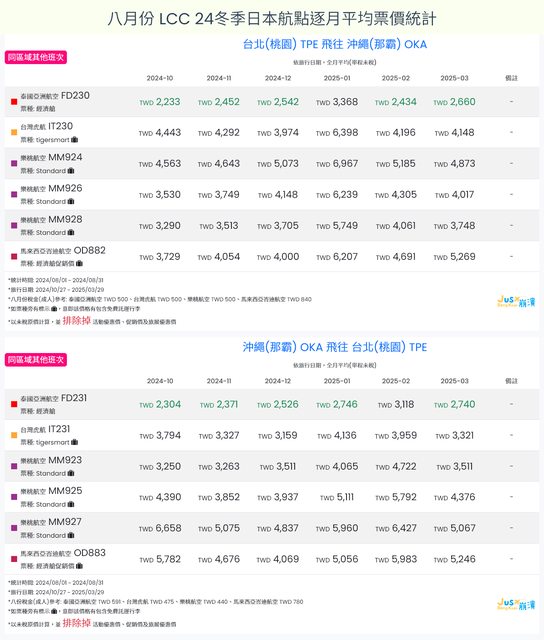This screenshot has width=544, height=640.
Task: Click the baggage icon next to IT230 tigersmart
Action: (74, 140)
